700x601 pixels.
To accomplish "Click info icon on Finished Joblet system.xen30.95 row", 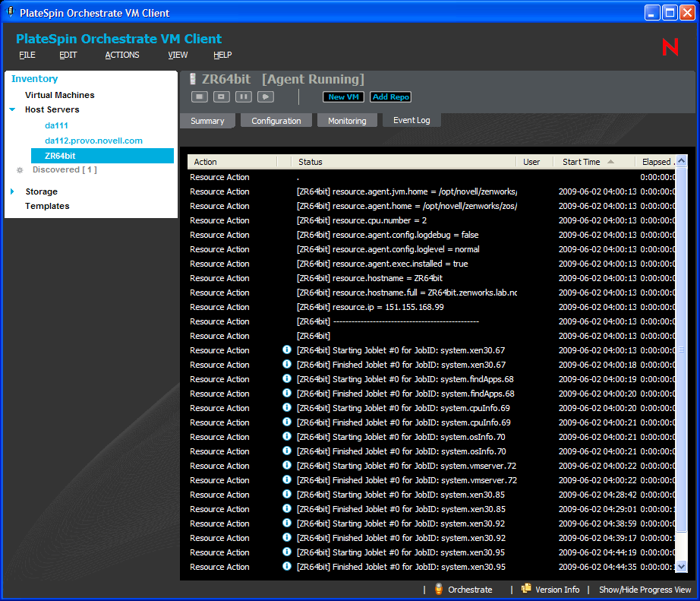I will [x=287, y=566].
